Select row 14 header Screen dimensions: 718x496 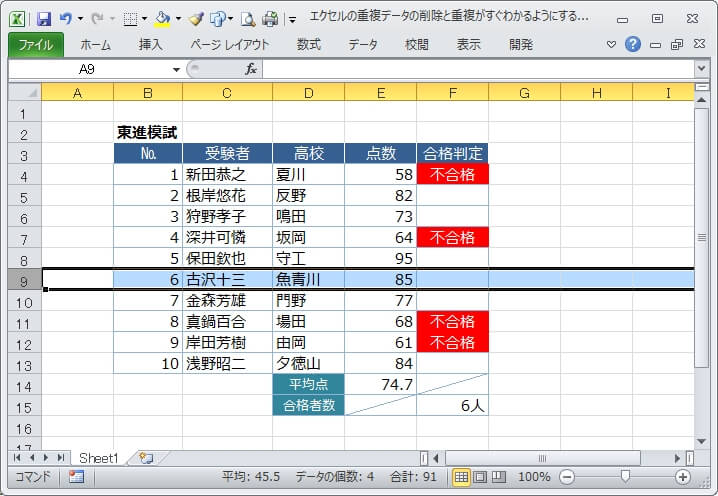click(25, 385)
